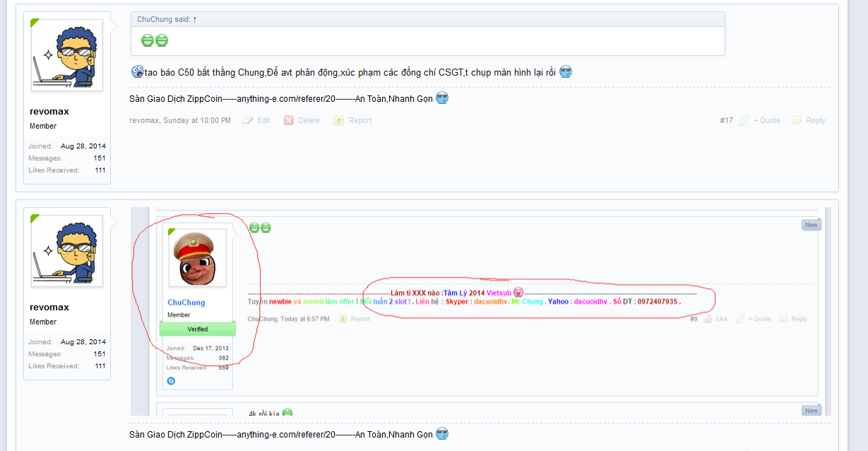This screenshot has height=451, width=868.
Task: Click the Edit pencil icon in post #17
Action: click(x=248, y=121)
